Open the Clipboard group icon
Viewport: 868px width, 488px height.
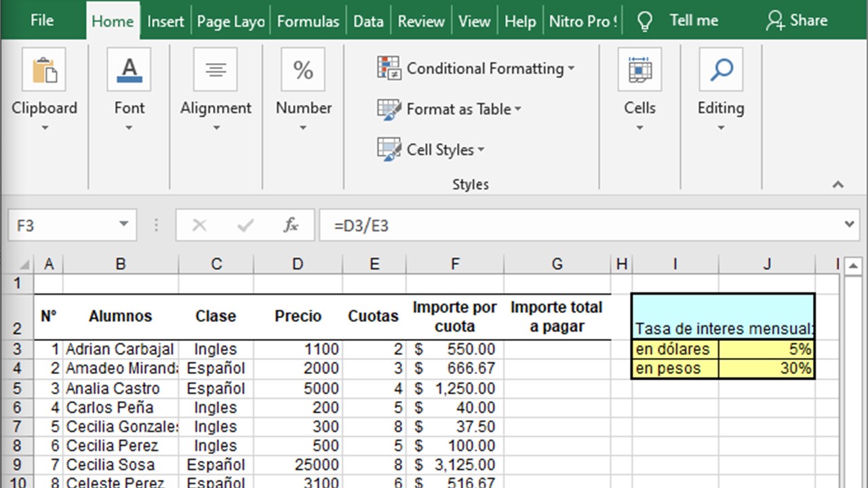click(45, 70)
